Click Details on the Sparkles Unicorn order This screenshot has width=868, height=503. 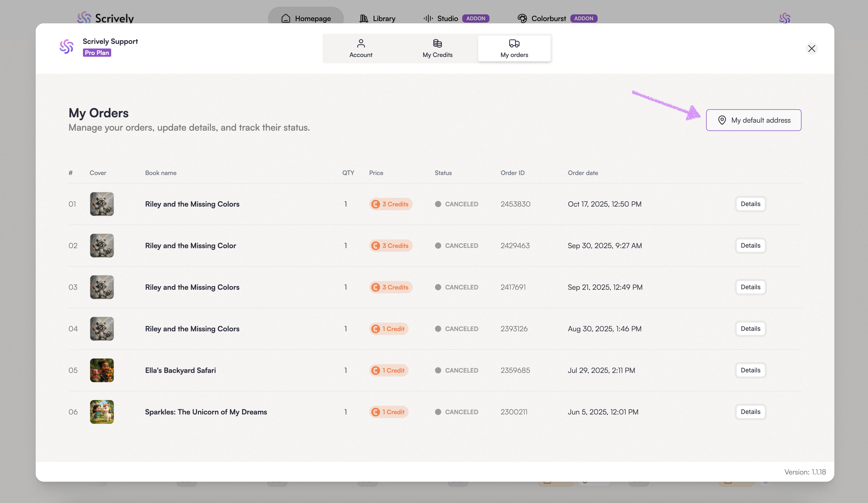[x=750, y=412]
